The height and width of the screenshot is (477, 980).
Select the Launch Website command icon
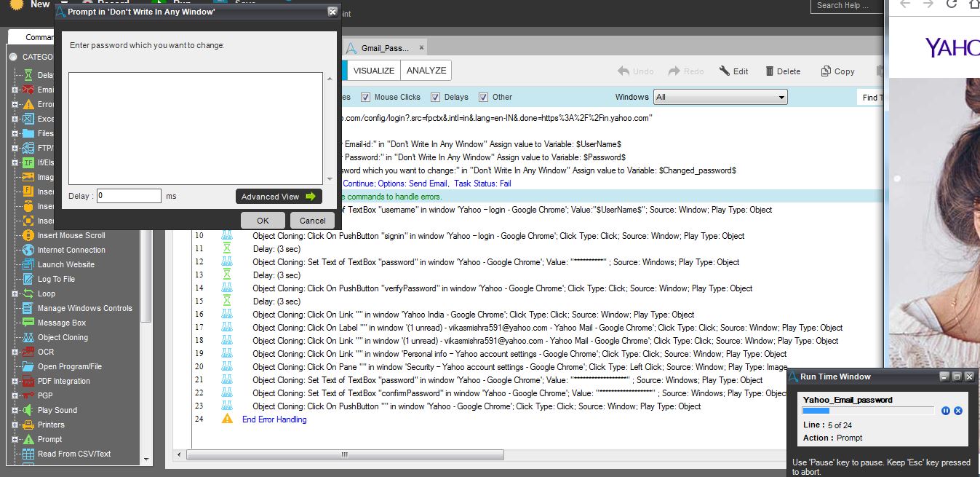coord(28,264)
